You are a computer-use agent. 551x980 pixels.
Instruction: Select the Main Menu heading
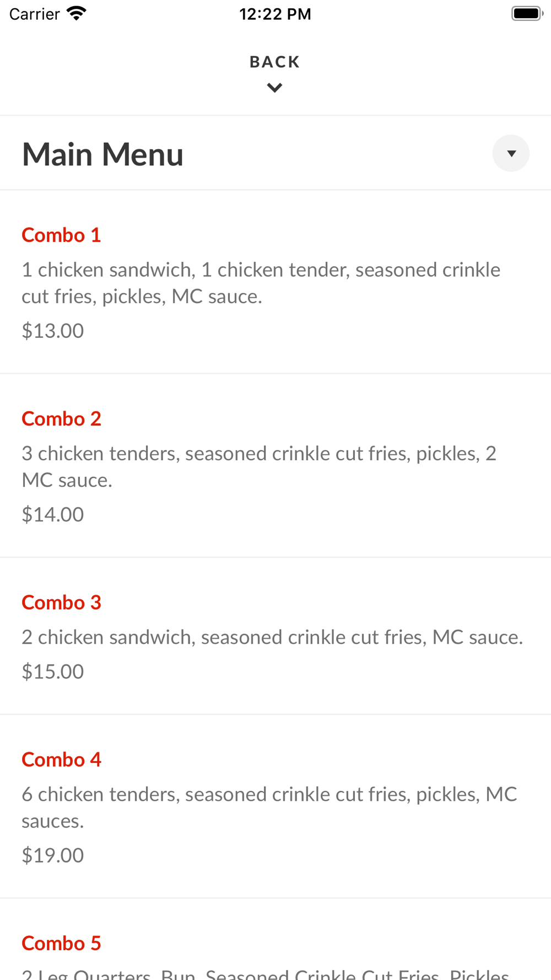point(102,154)
